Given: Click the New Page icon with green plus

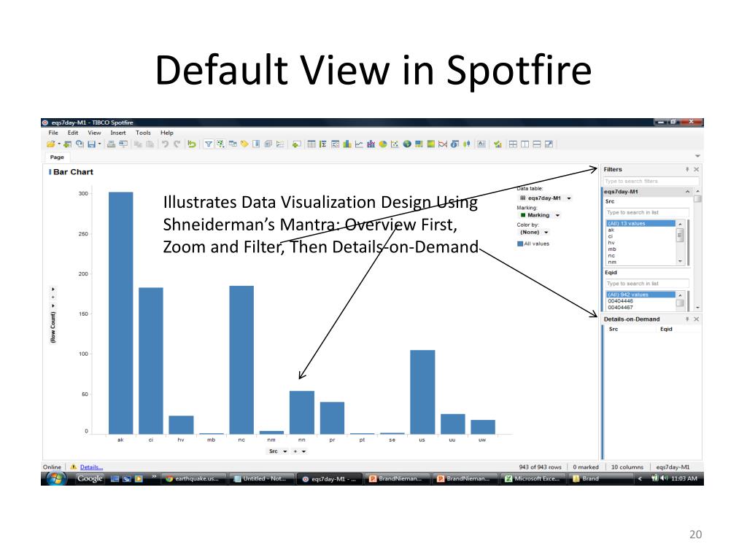Looking at the screenshot, I should coord(296,144).
